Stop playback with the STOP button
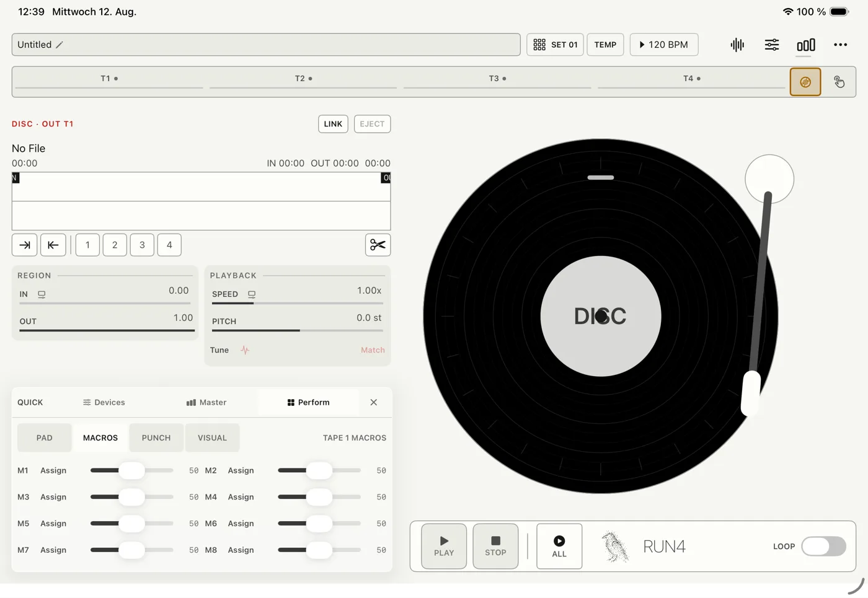The height and width of the screenshot is (598, 868). tap(495, 547)
